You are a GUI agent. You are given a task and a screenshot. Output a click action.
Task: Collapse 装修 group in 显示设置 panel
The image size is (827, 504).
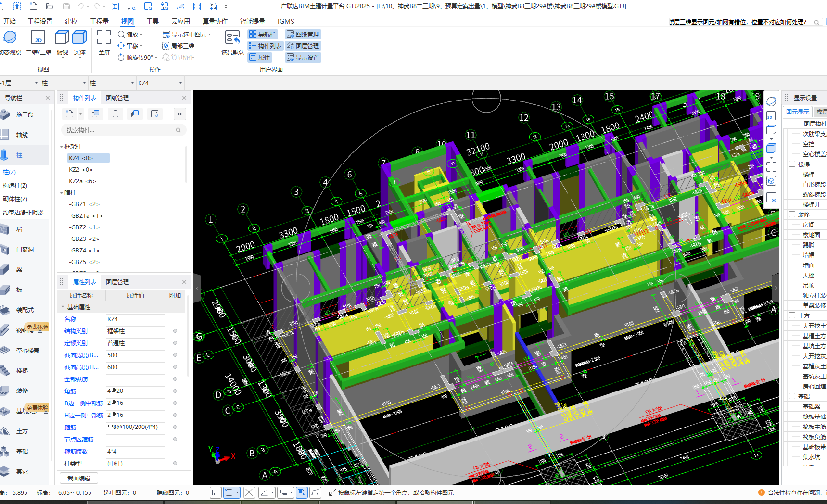[792, 214]
